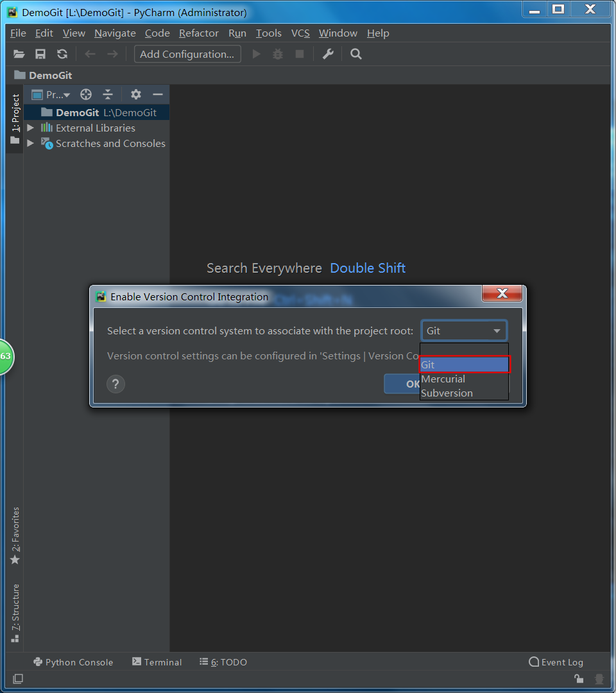The width and height of the screenshot is (616, 693).
Task: Open the File menu
Action: 18,33
